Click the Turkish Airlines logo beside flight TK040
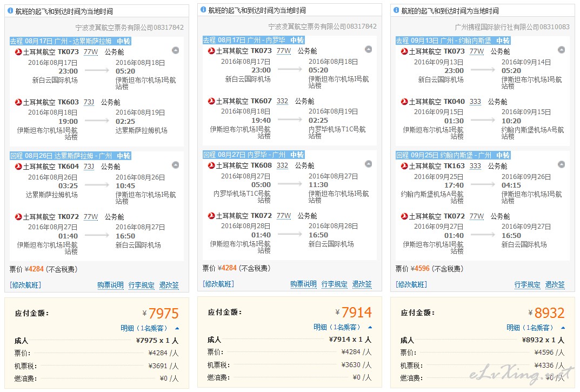The height and width of the screenshot is (392, 580). pos(405,102)
